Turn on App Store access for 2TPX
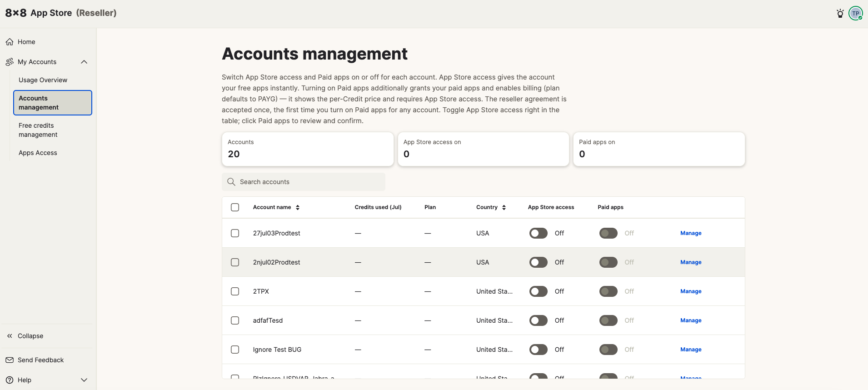The height and width of the screenshot is (390, 868). coord(539,291)
